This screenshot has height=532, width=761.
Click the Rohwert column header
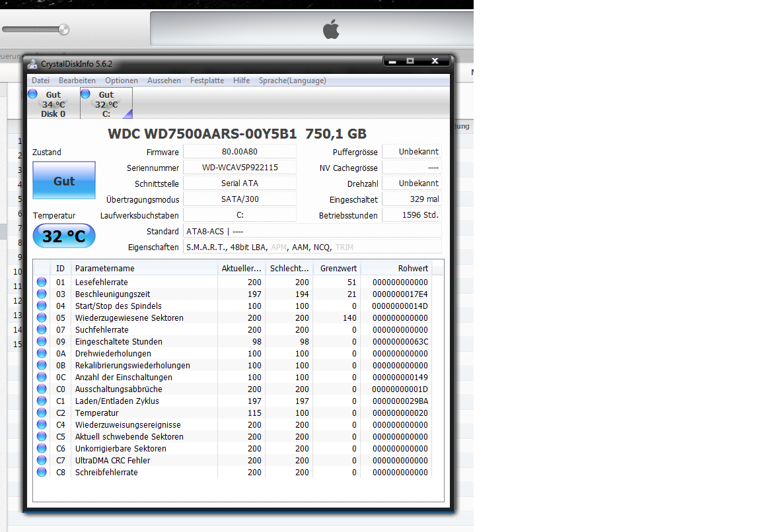pos(396,268)
